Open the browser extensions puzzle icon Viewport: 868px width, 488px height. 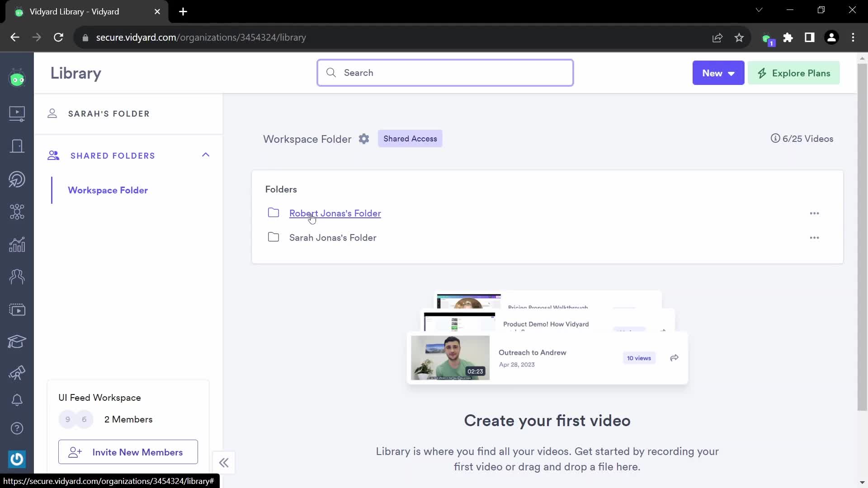[x=788, y=38]
